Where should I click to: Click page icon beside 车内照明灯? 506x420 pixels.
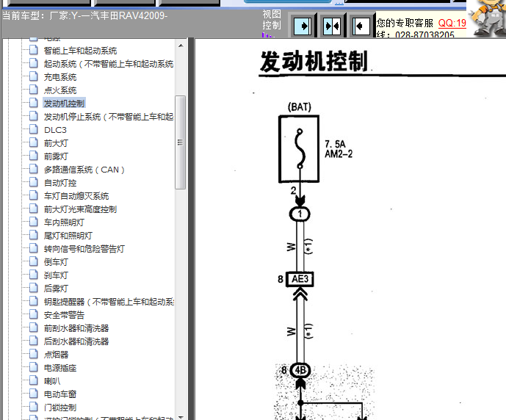coord(34,222)
